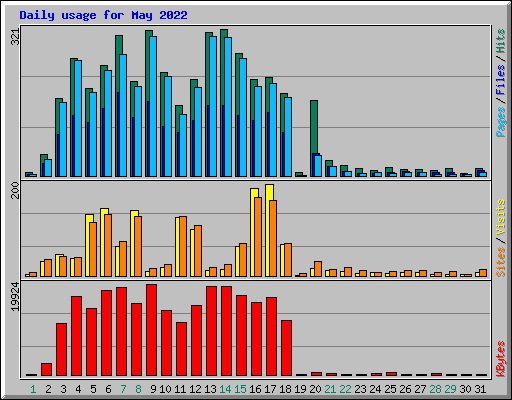Click day 5 on the x-axis
512x400 pixels.
93,389
